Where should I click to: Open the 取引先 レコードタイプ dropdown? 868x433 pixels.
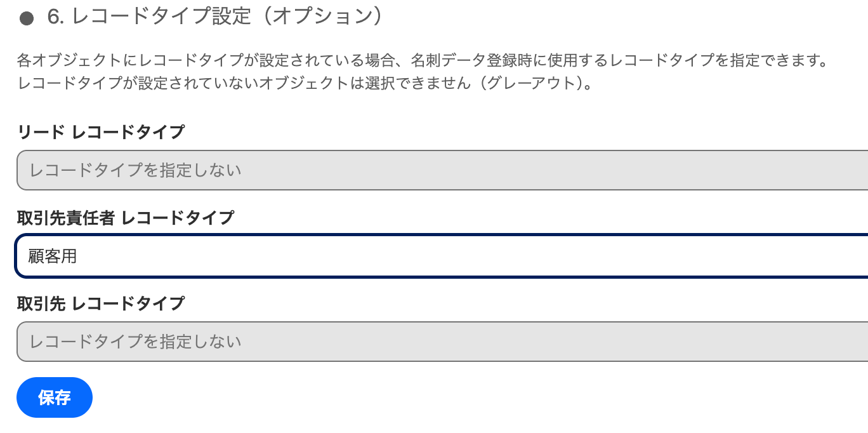[442, 342]
